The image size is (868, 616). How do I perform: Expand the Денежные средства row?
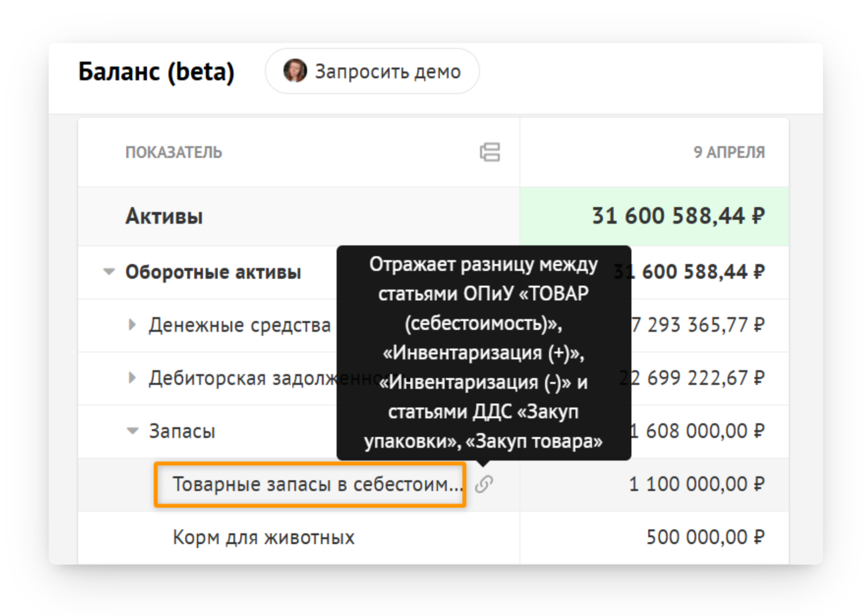[132, 325]
